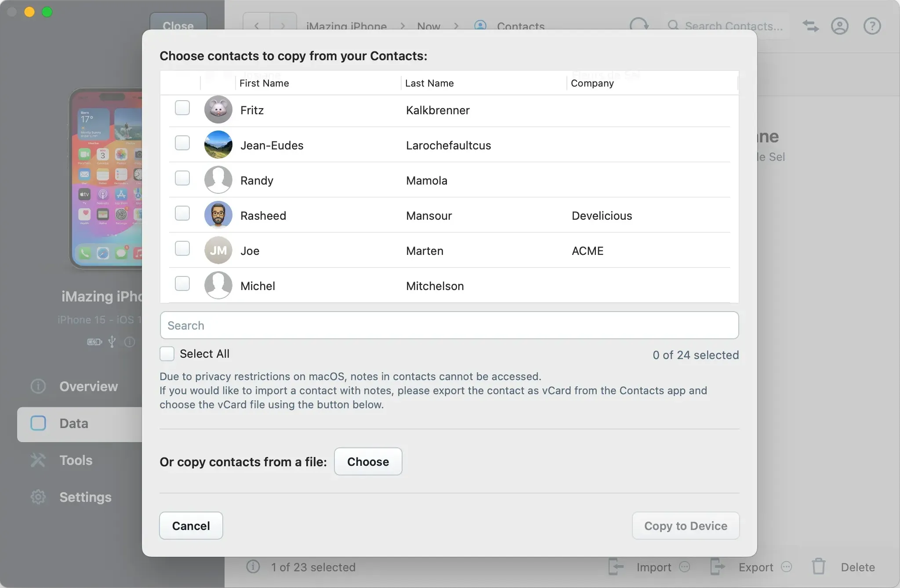Click the Choose button for vCard file
The image size is (900, 588).
(368, 461)
